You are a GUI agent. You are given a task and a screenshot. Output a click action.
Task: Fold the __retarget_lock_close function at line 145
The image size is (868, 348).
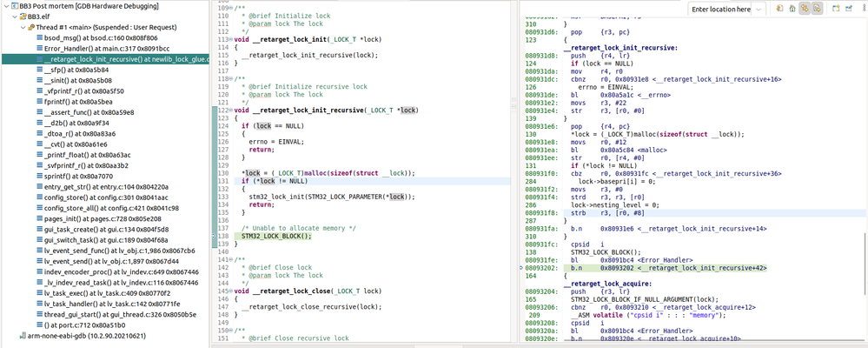(231, 291)
